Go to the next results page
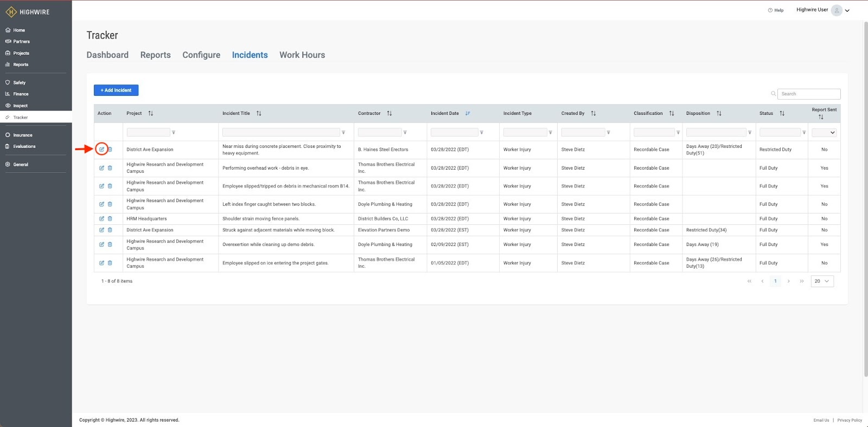Viewport: 868px width, 427px height. pyautogui.click(x=788, y=281)
